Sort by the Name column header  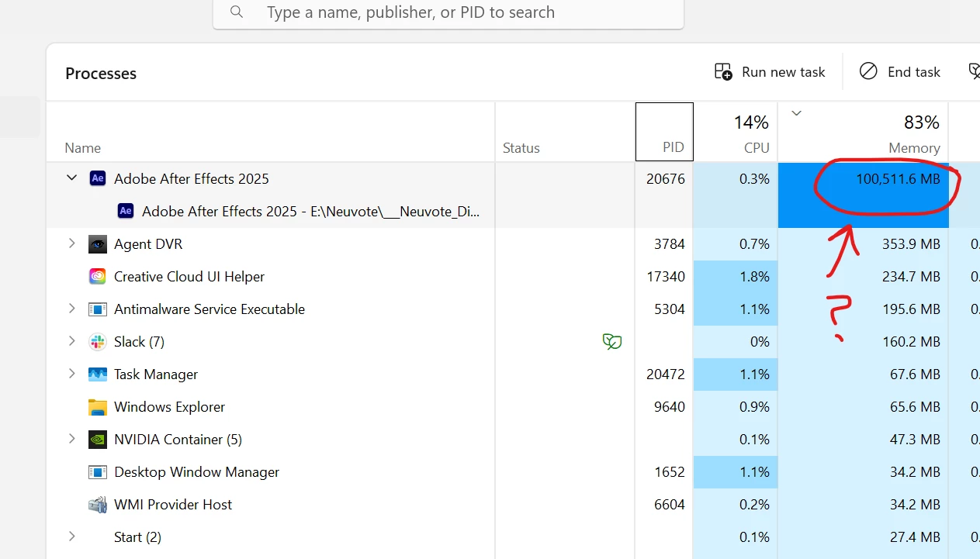click(x=82, y=148)
